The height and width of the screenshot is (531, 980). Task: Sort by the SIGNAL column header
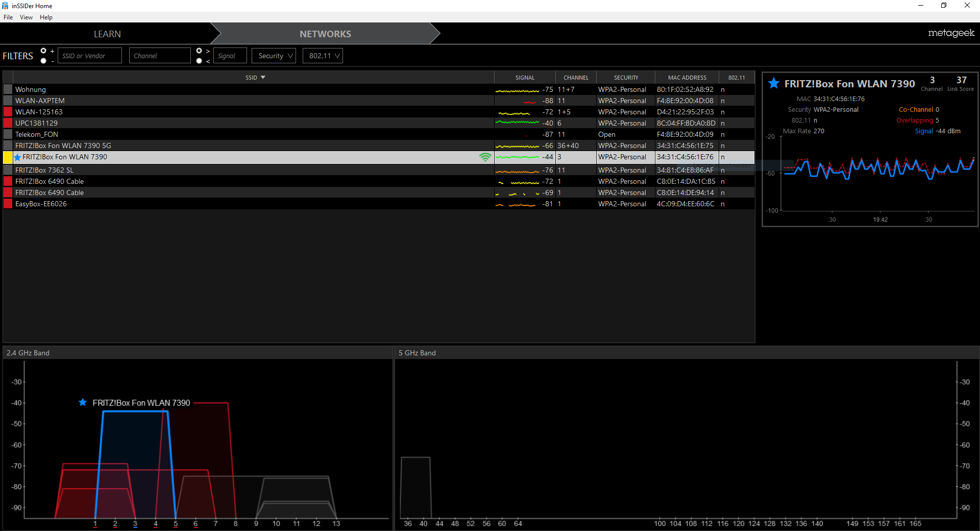click(525, 78)
